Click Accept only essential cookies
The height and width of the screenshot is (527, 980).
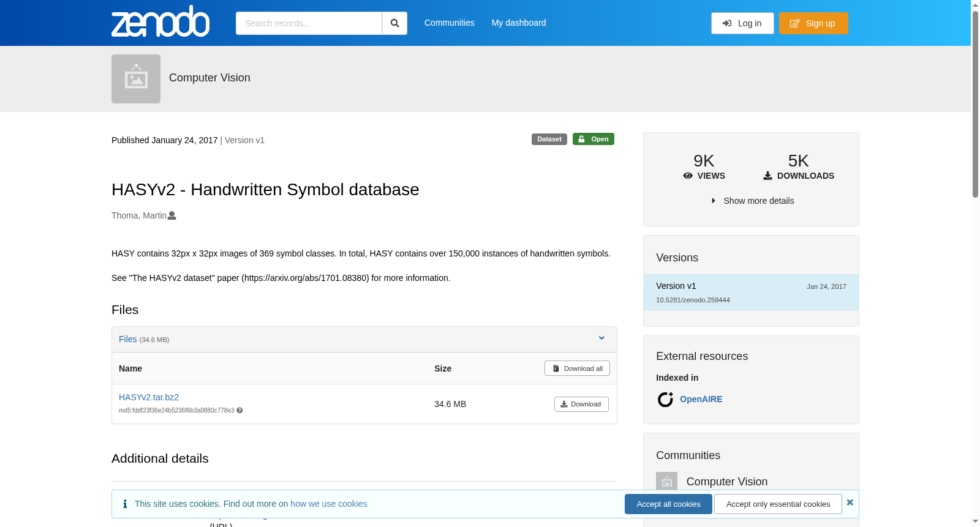click(x=778, y=504)
